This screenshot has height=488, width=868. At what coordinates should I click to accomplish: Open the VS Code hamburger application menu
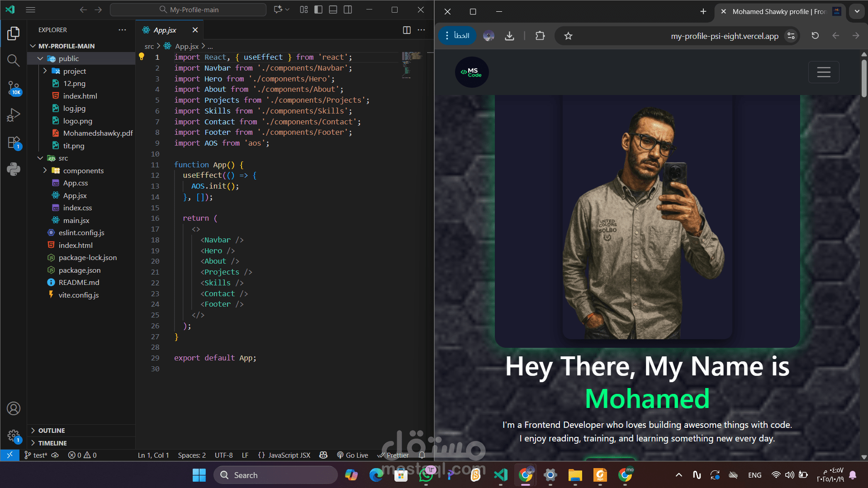[x=30, y=9]
